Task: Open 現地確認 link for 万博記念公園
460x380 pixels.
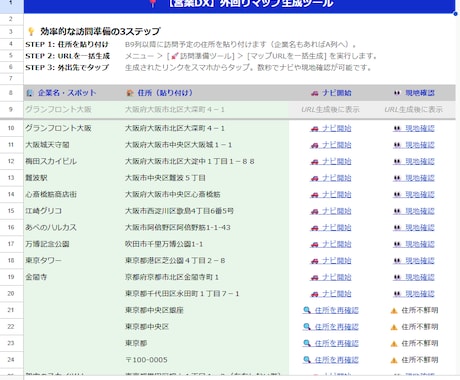Action: point(414,244)
